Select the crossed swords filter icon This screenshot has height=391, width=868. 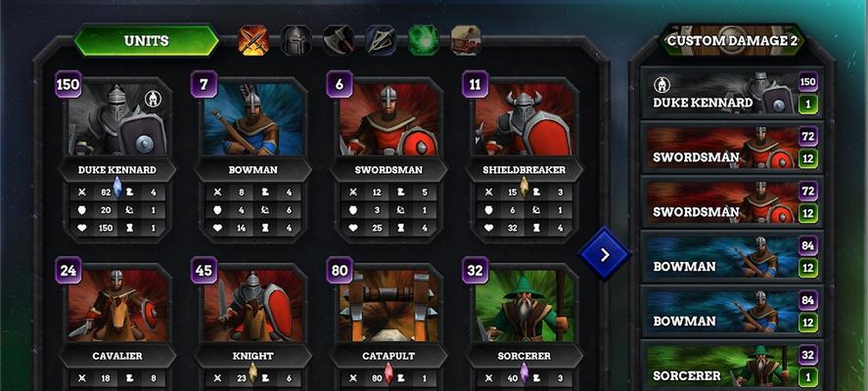(253, 40)
